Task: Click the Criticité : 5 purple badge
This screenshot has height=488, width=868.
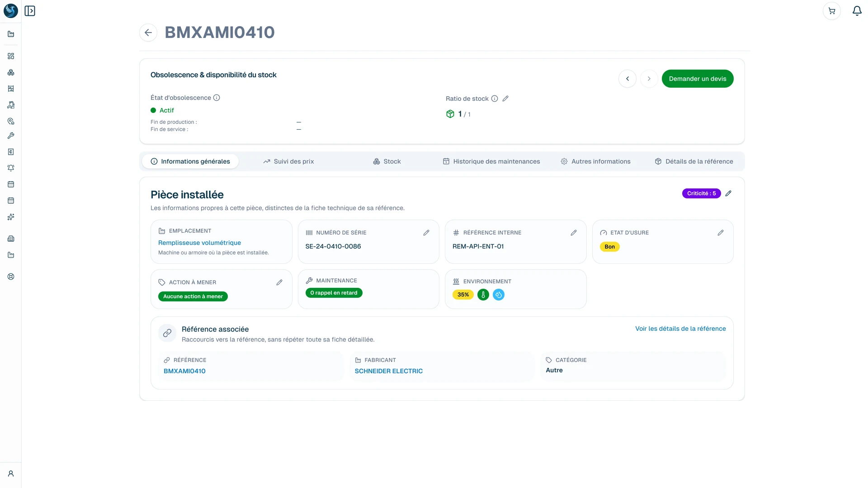Action: pyautogui.click(x=702, y=193)
